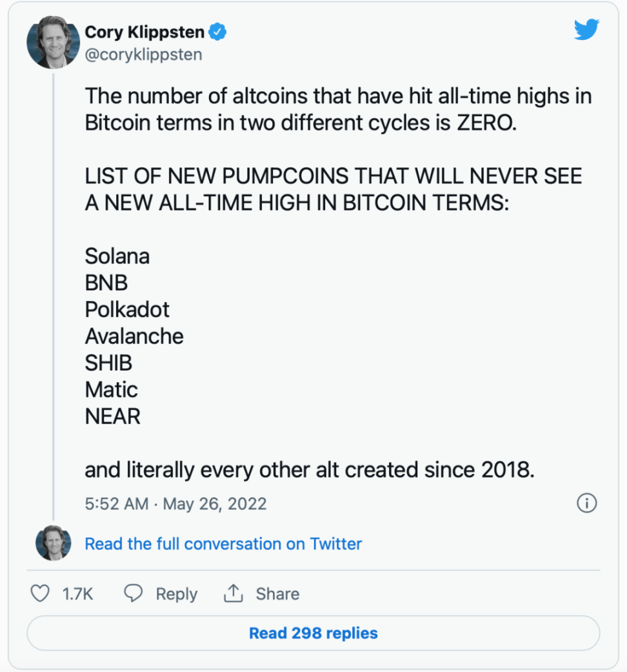This screenshot has width=627, height=672.
Task: Open the 5:52 AM May 26 timestamp
Action: (175, 504)
